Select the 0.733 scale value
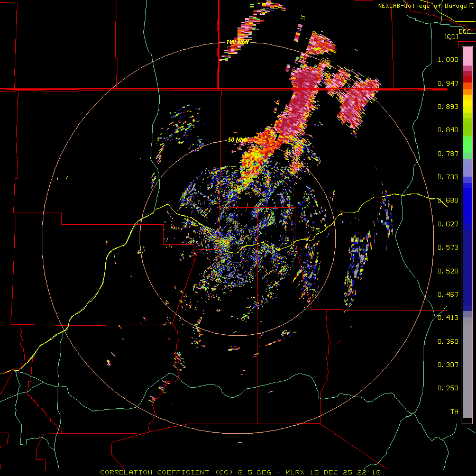476x476 pixels. point(448,177)
